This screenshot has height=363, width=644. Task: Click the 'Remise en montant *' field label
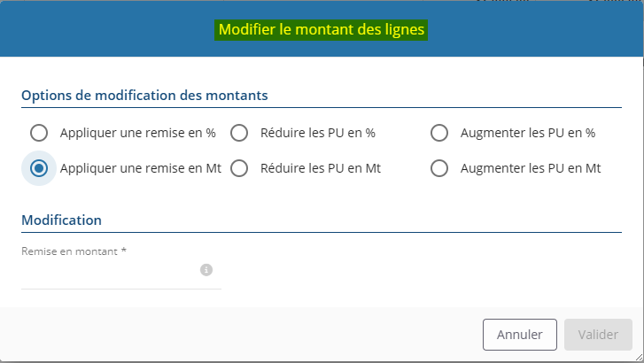74,251
